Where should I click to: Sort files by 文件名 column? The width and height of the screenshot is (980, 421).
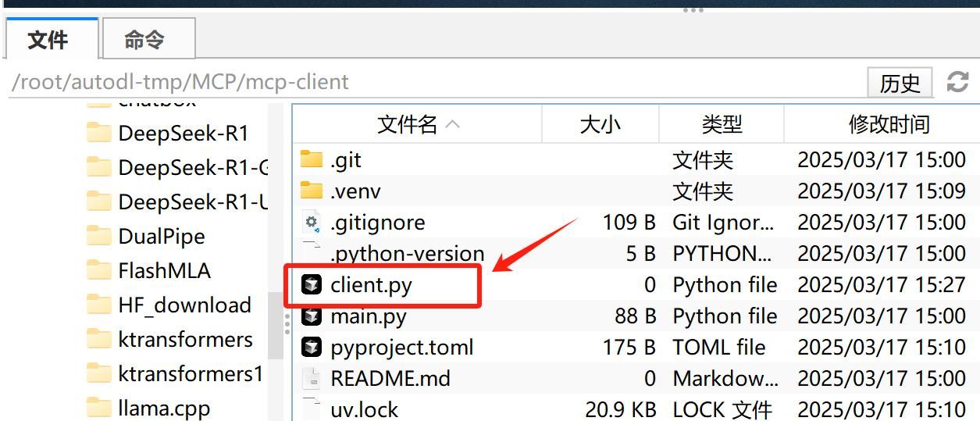coord(418,123)
